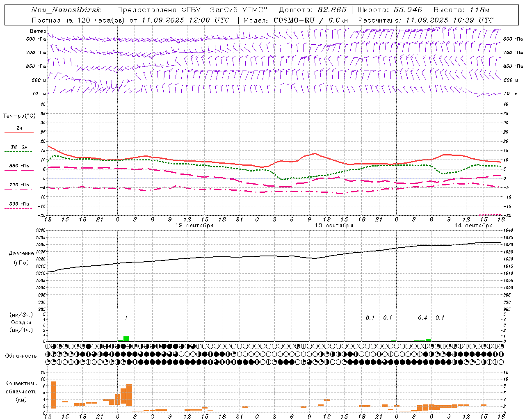Screen dimensions: 525x420
Task: Click the Nov_Novosibirsk station title
Action: 66,10
